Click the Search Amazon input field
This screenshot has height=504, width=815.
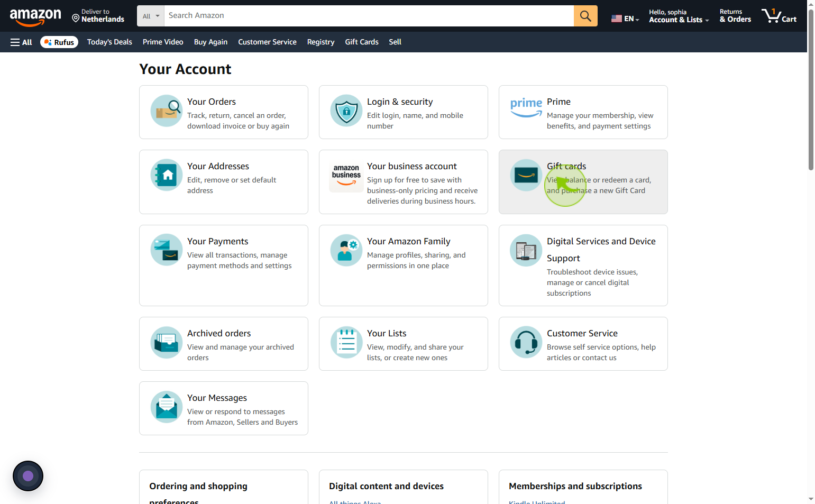click(369, 16)
